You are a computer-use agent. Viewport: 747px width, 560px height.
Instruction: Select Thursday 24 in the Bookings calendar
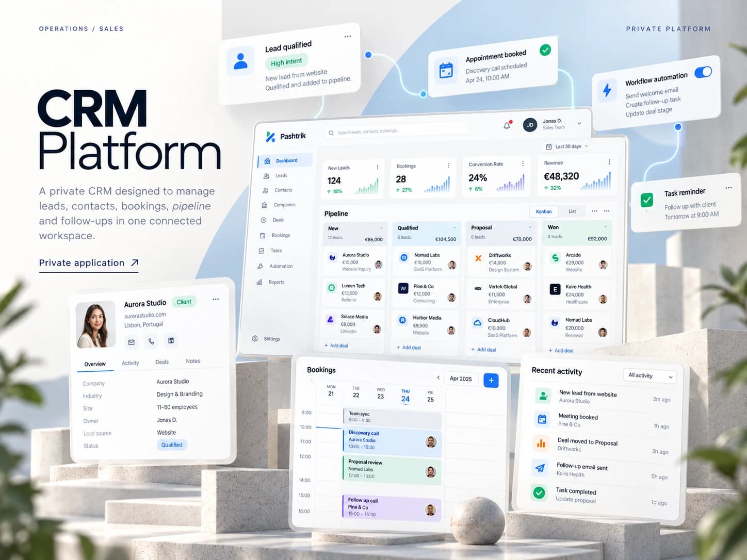point(405,396)
